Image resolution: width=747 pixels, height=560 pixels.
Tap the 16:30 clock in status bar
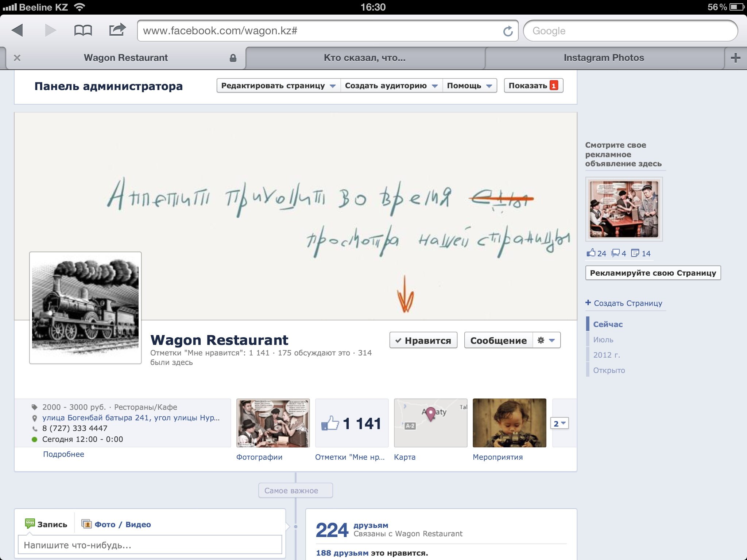point(373,7)
